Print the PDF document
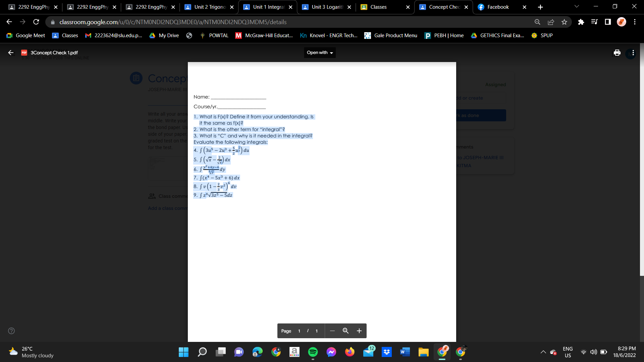Viewport: 644px width, 362px height. pos(617,53)
